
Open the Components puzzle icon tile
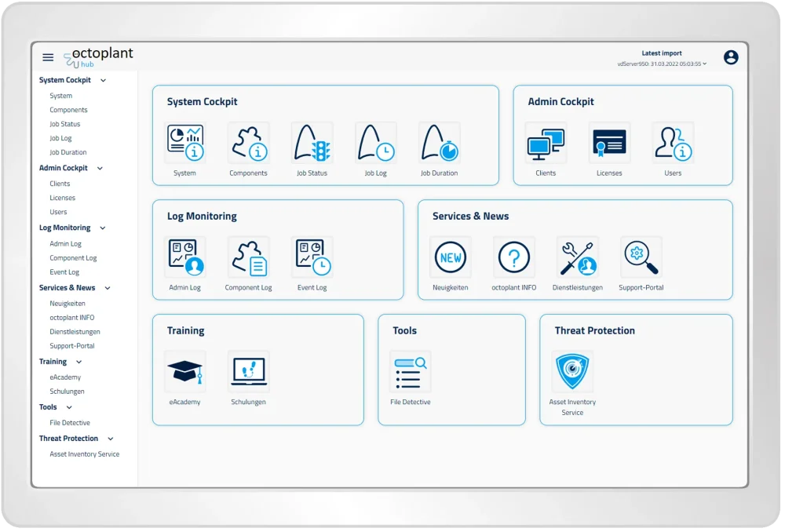coord(249,143)
